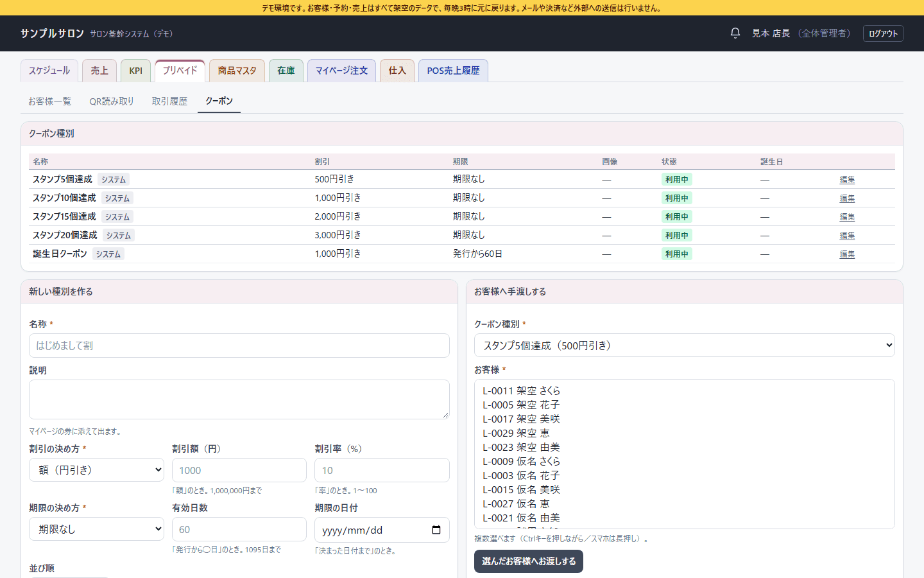Screen dimensions: 924x578
Task: Open the QR読み取り sub-tab
Action: tap(112, 101)
